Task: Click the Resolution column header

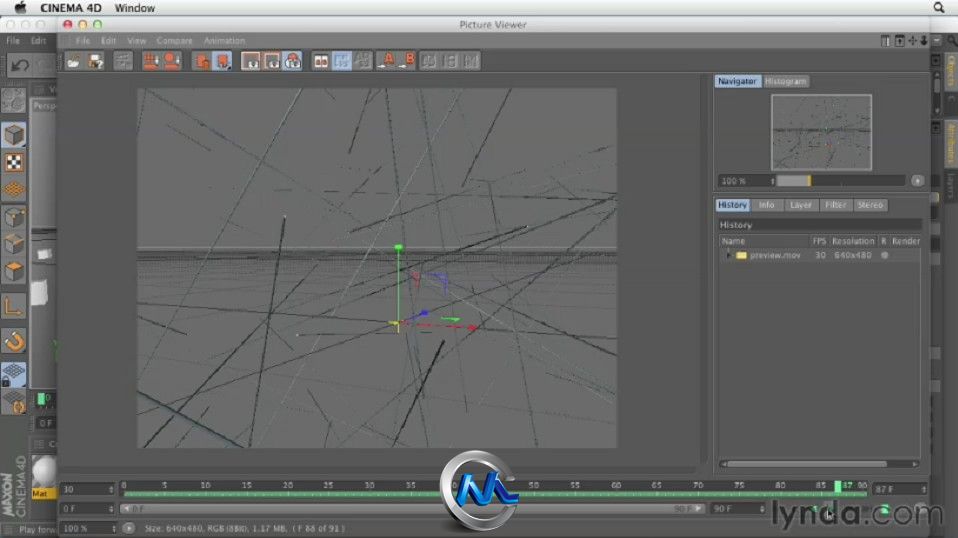Action: click(x=853, y=241)
